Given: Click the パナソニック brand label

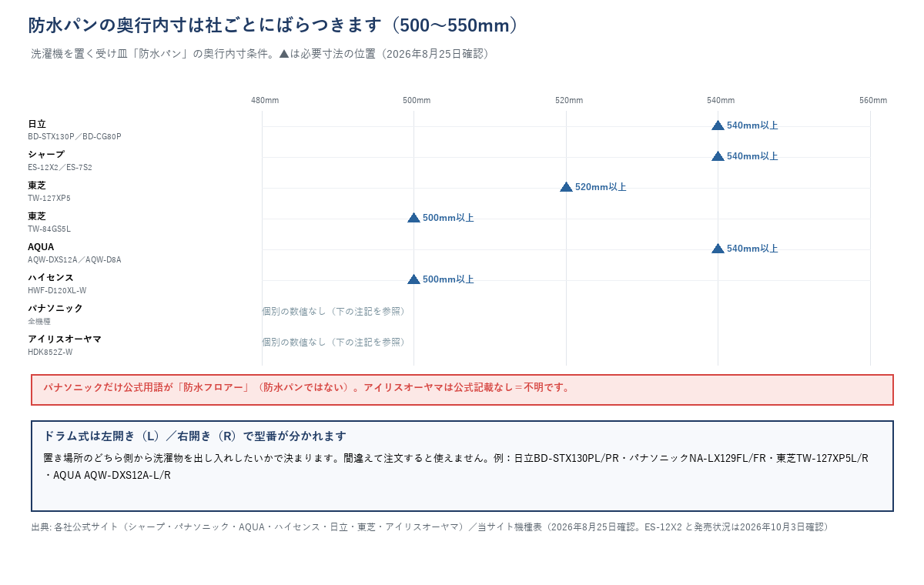Looking at the screenshot, I should click(x=55, y=309).
